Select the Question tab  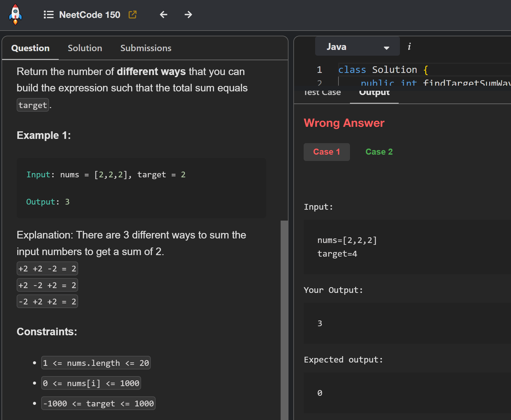[30, 48]
